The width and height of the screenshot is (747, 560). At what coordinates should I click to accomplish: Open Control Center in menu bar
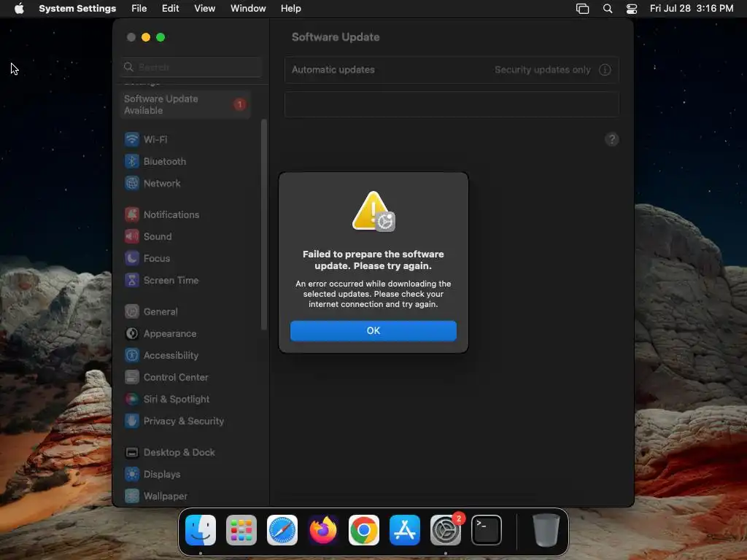[x=632, y=9]
